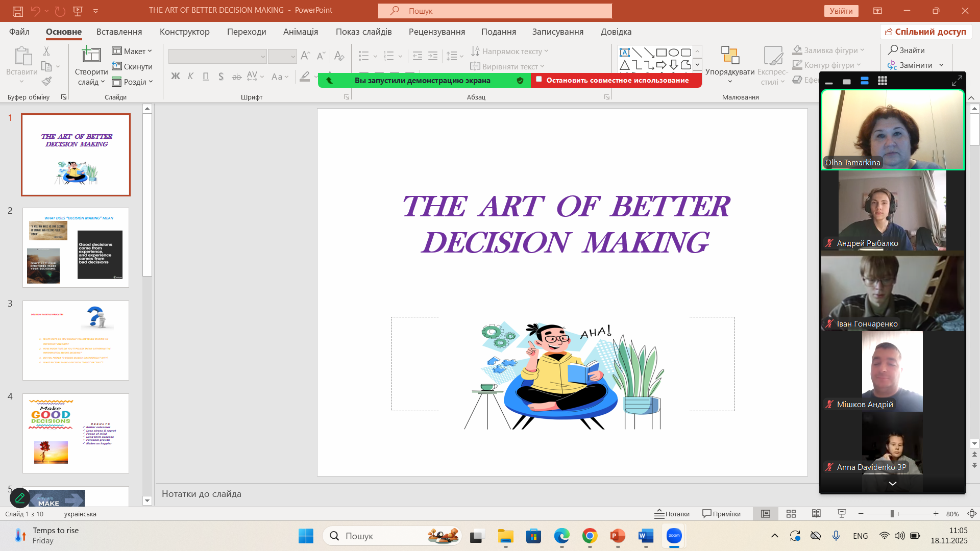Viewport: 980px width, 551px height.
Task: Toggle Примітки comments pane
Action: 721,514
